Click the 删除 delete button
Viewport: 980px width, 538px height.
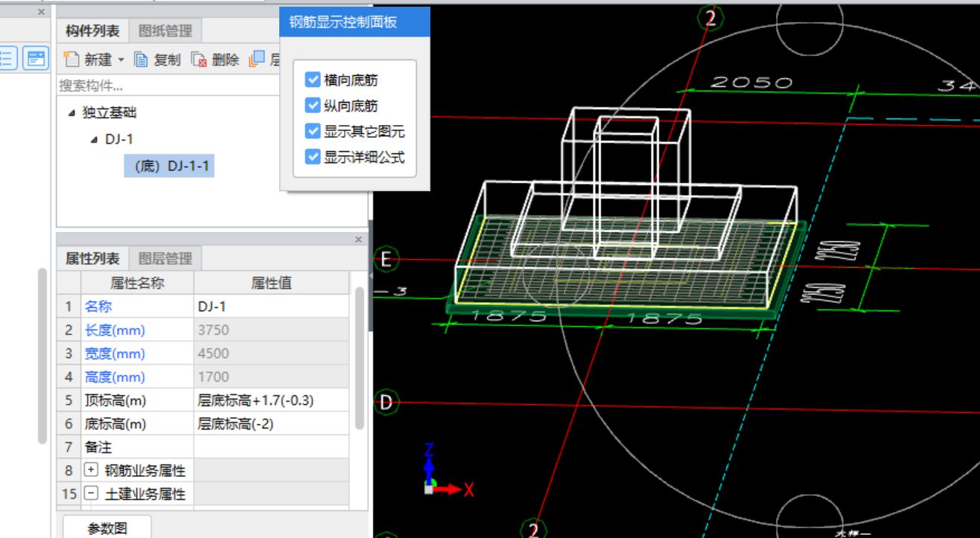tap(215, 60)
